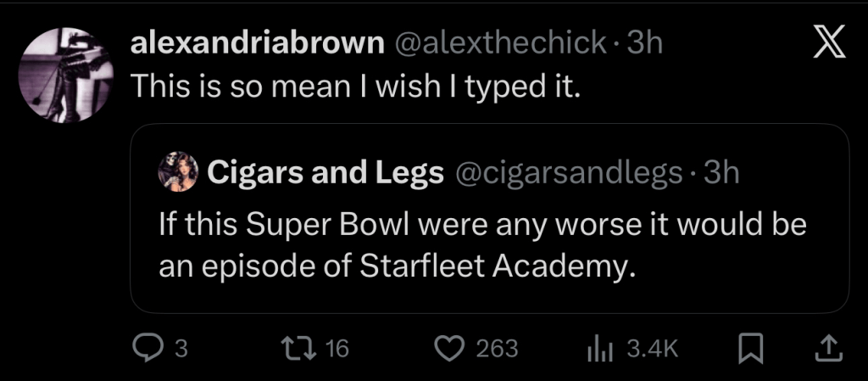This screenshot has width=868, height=381.
Task: Click the alexandriabrown display name
Action: point(256,43)
